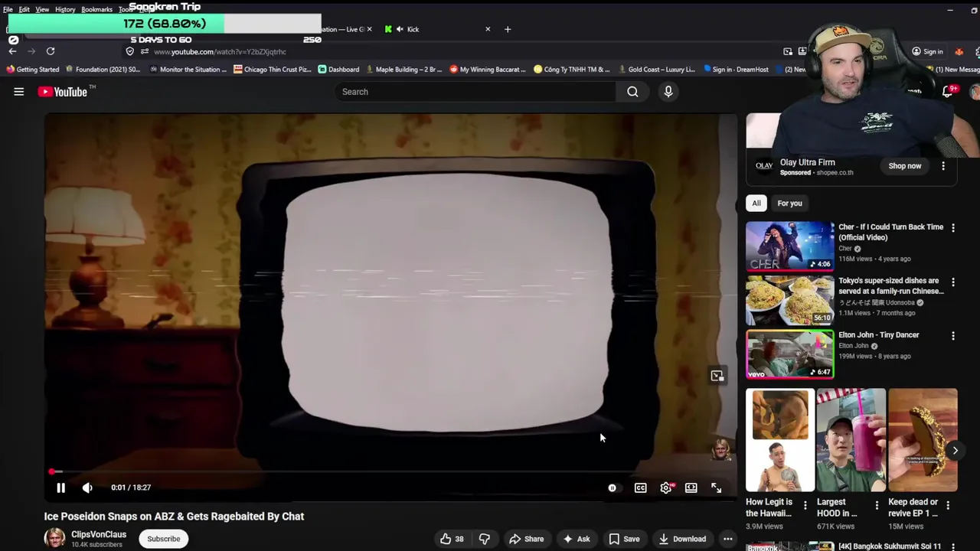Image resolution: width=980 pixels, height=551 pixels.
Task: Open options menu for Cher video
Action: pyautogui.click(x=953, y=228)
